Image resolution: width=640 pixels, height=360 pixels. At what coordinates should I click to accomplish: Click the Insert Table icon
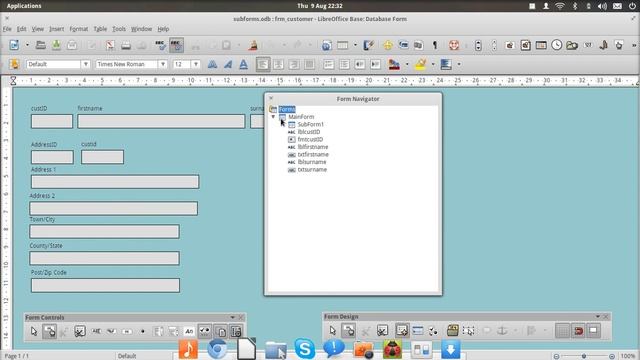342,45
